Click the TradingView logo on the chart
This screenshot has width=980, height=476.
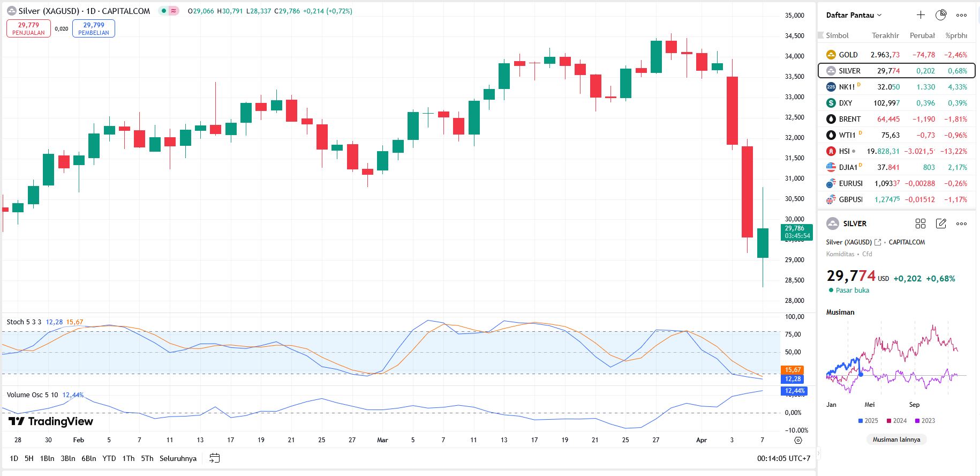pyautogui.click(x=51, y=421)
